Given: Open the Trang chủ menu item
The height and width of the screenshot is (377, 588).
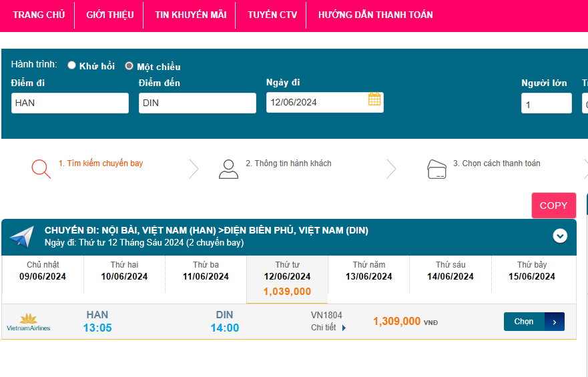Looking at the screenshot, I should coord(39,15).
